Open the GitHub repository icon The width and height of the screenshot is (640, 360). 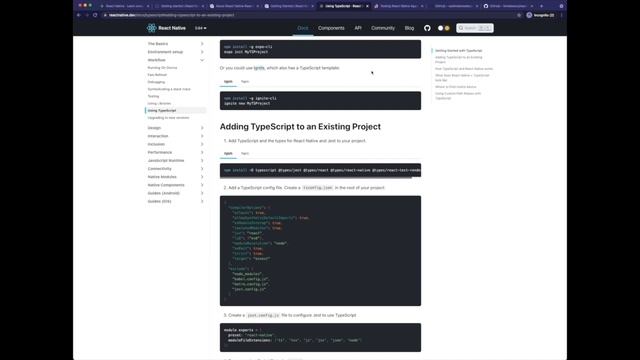coord(427,28)
